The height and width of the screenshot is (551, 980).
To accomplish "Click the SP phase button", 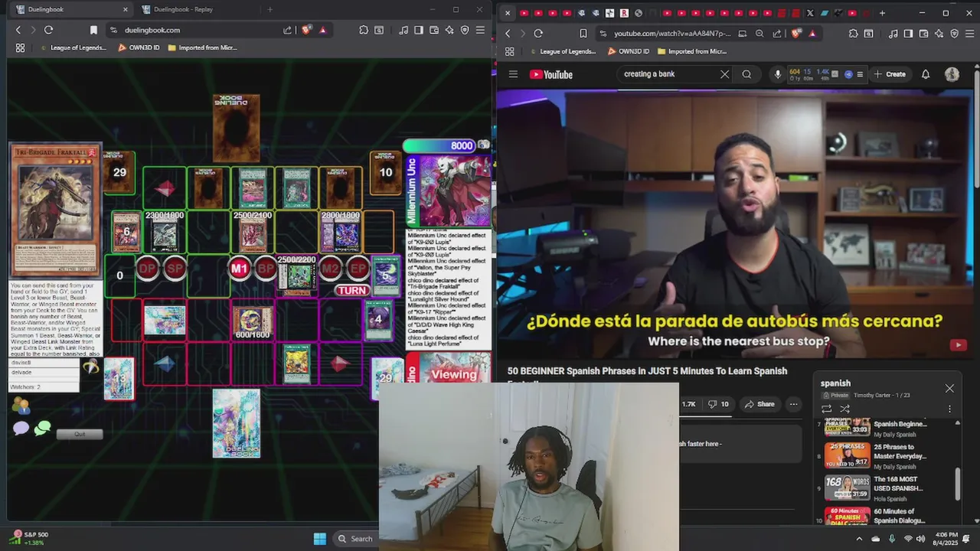I will coord(175,268).
